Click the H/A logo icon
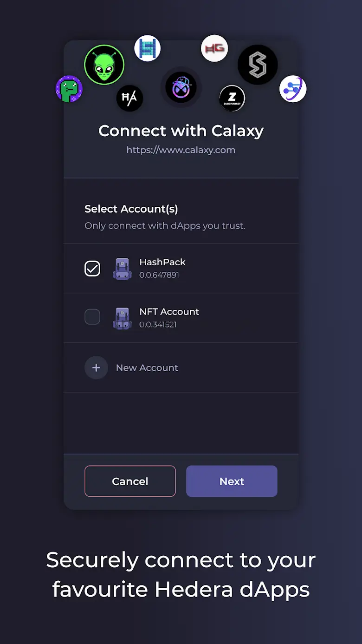The image size is (362, 644). coord(129,98)
